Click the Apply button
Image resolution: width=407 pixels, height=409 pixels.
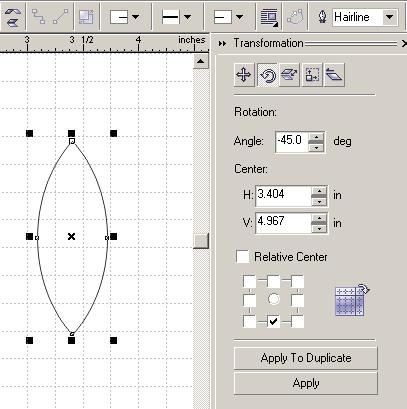(306, 383)
